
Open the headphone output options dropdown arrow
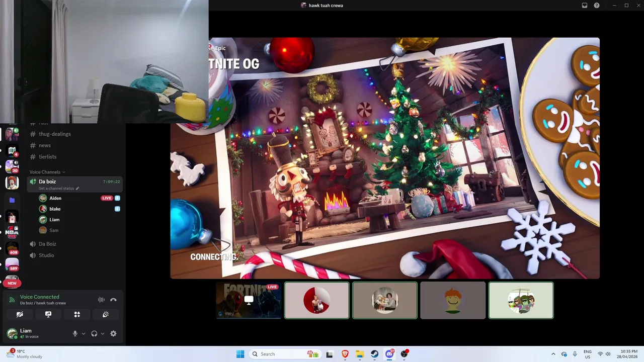(x=103, y=333)
